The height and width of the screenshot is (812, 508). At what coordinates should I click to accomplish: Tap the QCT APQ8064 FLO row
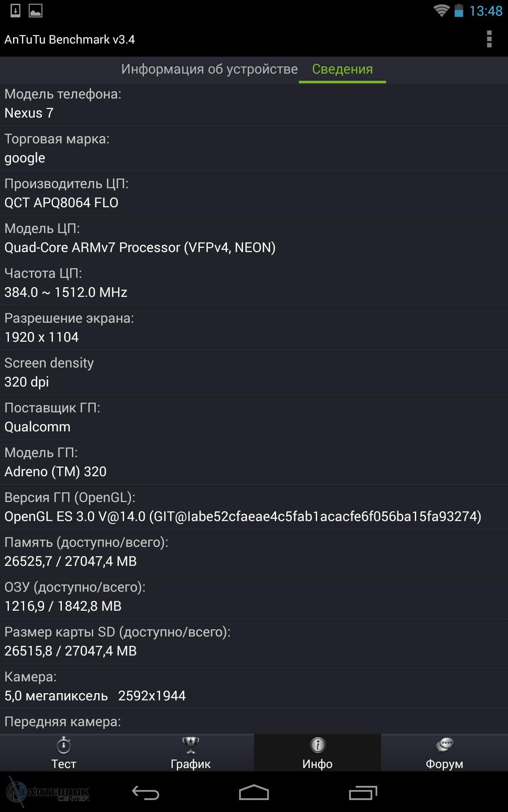tap(254, 194)
